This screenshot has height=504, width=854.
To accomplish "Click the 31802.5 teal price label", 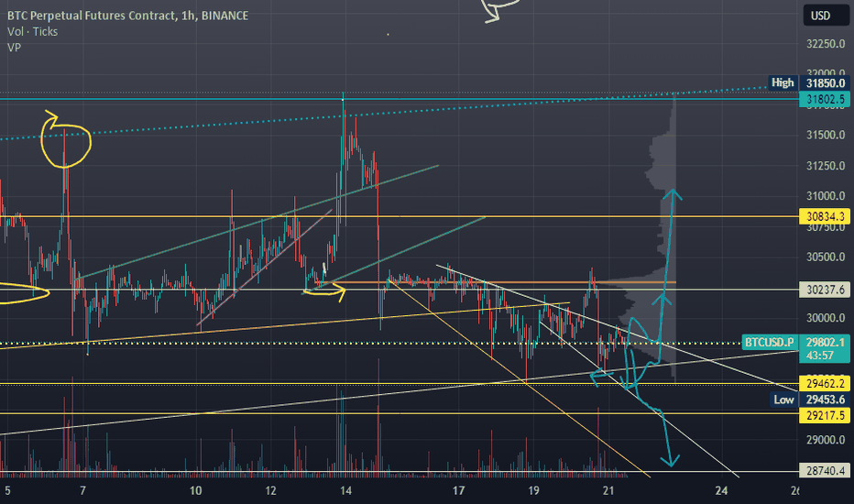I will click(825, 99).
